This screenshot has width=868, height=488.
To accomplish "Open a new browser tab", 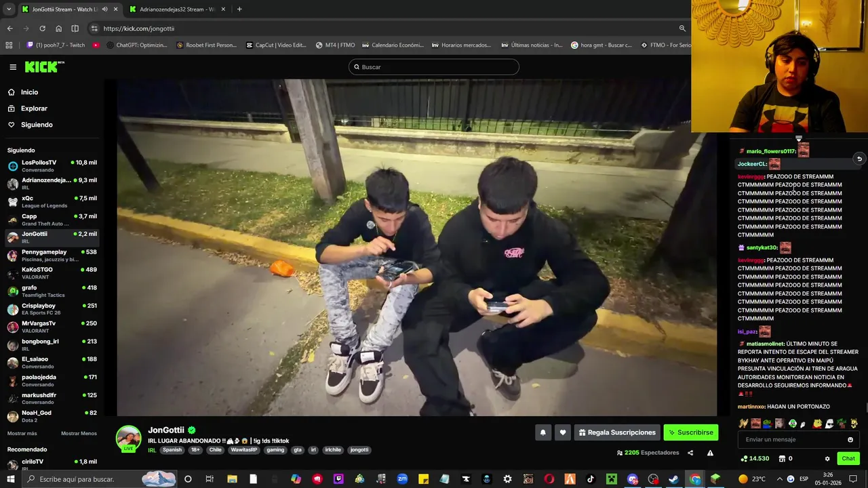I will (x=239, y=9).
